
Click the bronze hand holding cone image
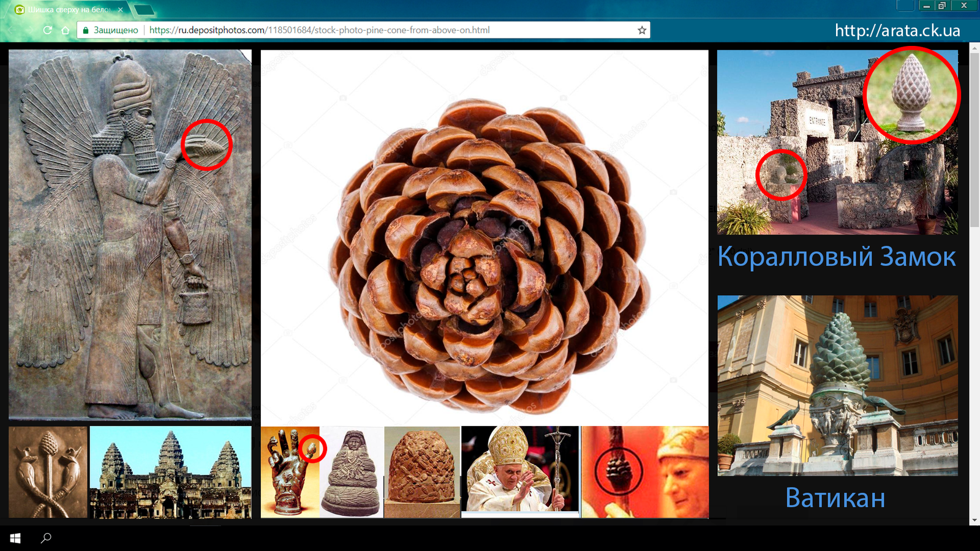290,472
